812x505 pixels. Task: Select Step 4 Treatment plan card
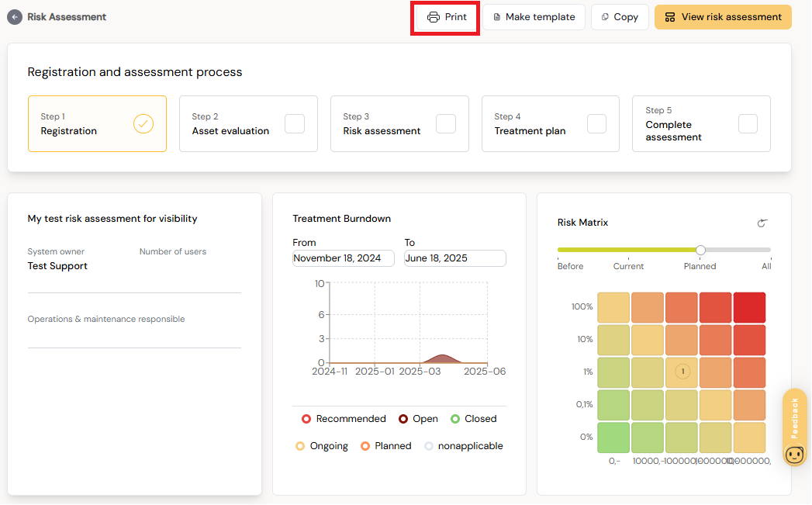(x=551, y=124)
